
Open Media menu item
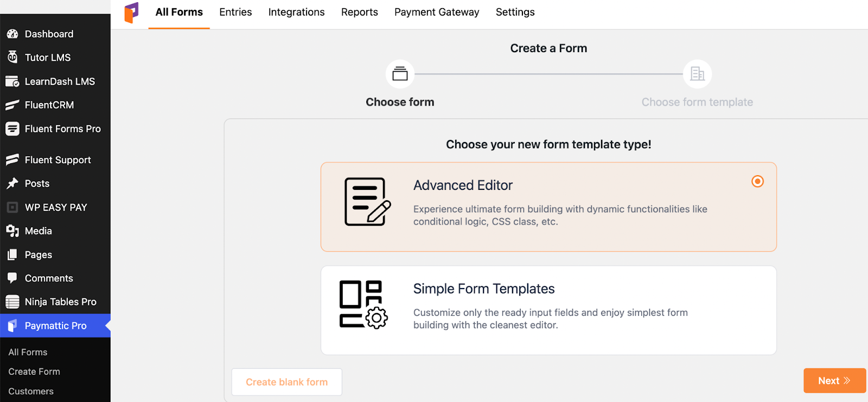(55, 231)
